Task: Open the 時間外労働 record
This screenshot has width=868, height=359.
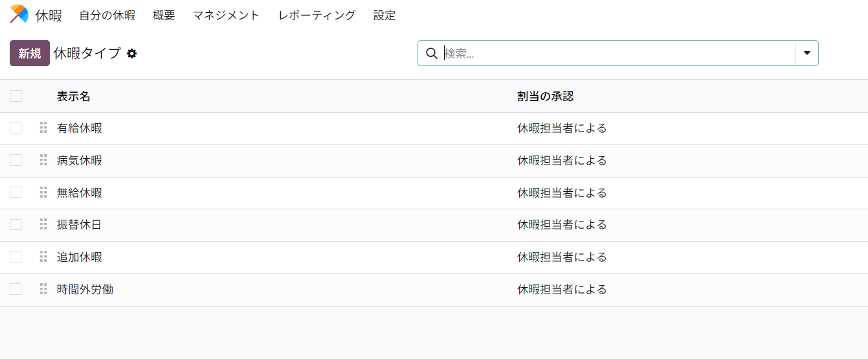Action: (85, 290)
